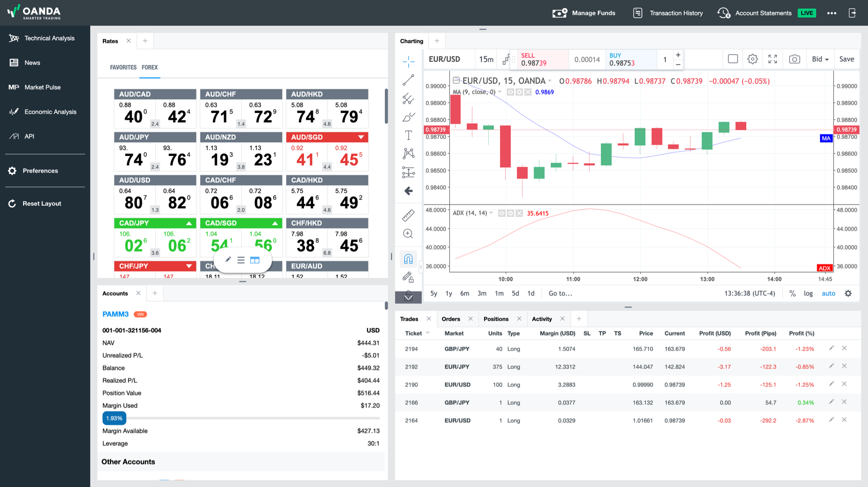The height and width of the screenshot is (487, 868).
Task: Take a chart snapshot with camera icon
Action: point(794,59)
